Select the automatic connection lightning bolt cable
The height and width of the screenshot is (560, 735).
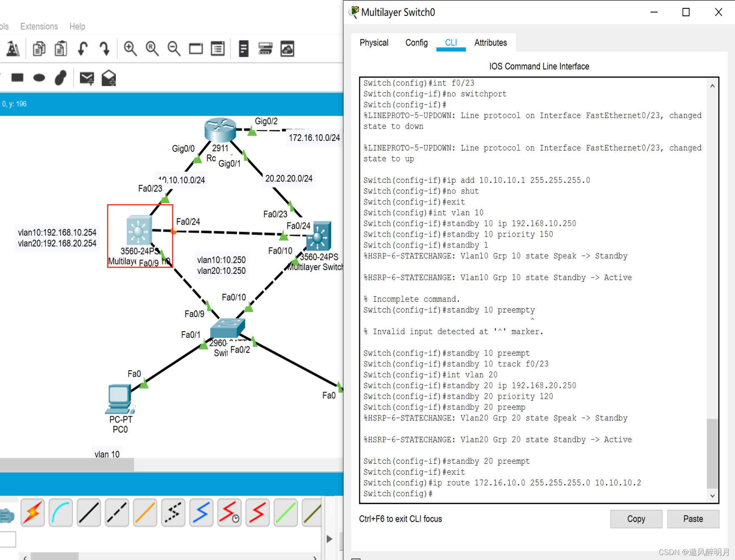coord(32,512)
